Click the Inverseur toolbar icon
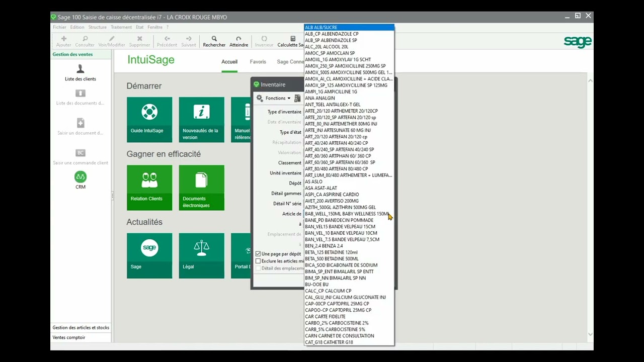Screen dimensions: 644x362 click(x=264, y=39)
